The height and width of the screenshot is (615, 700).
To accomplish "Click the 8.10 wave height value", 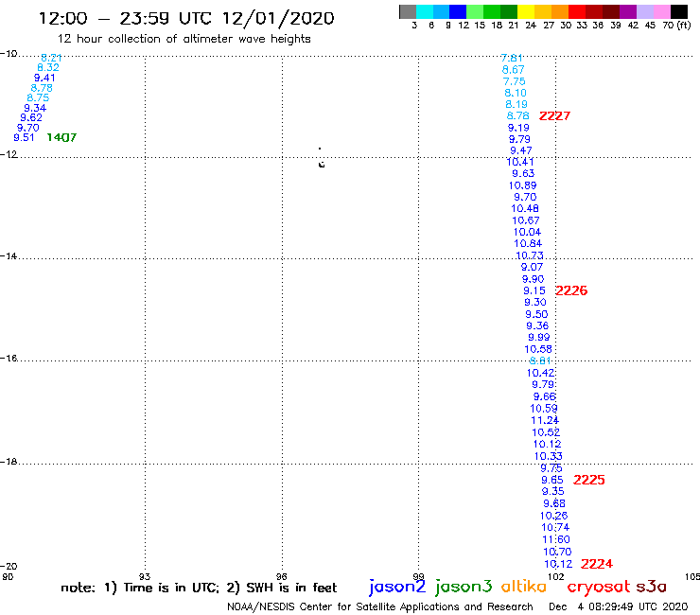I will coord(516,94).
